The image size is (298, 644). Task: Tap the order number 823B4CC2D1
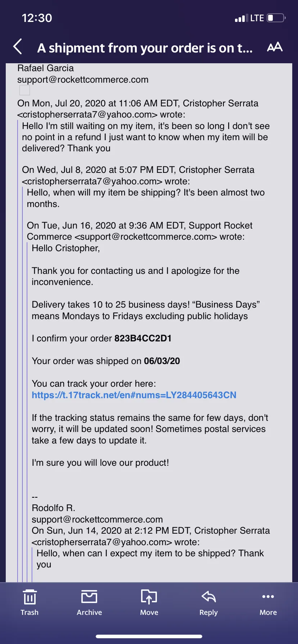[143, 338]
